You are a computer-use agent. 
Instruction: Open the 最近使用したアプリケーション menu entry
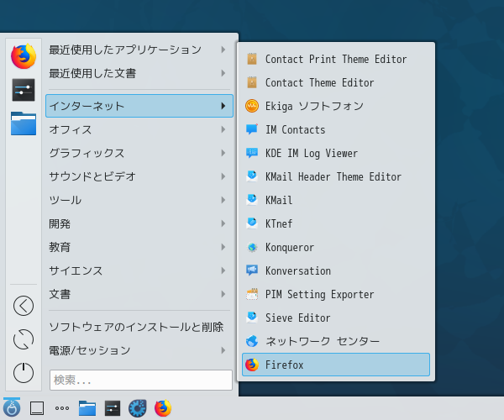tap(139, 50)
